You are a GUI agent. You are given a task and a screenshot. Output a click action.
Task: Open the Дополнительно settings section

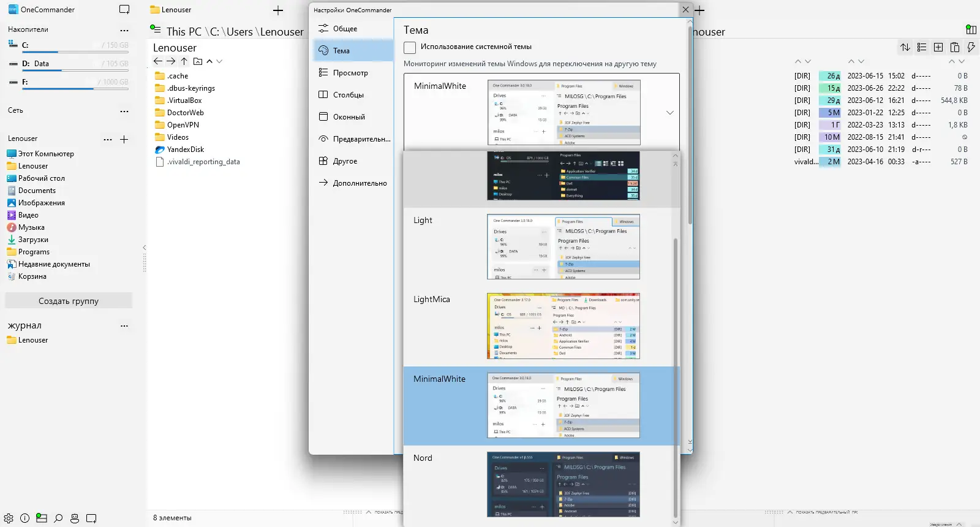pos(353,183)
